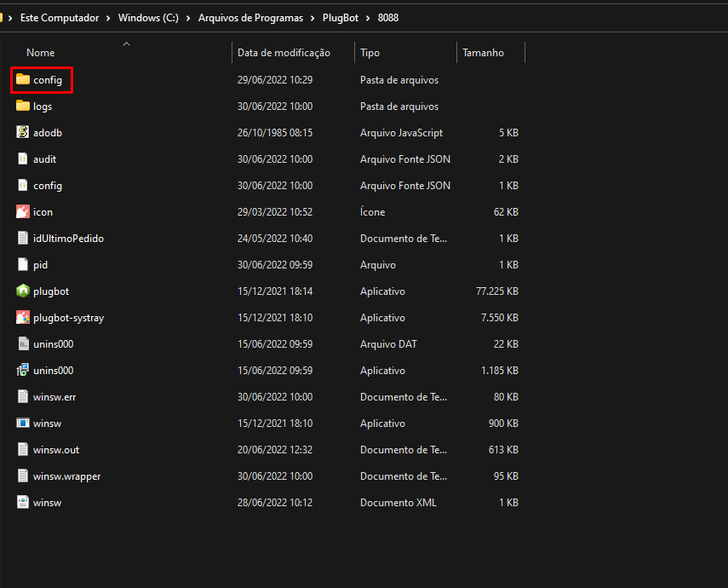Expand chevron after PlugBot breadcrumb
Image resolution: width=728 pixels, height=588 pixels.
click(x=368, y=18)
